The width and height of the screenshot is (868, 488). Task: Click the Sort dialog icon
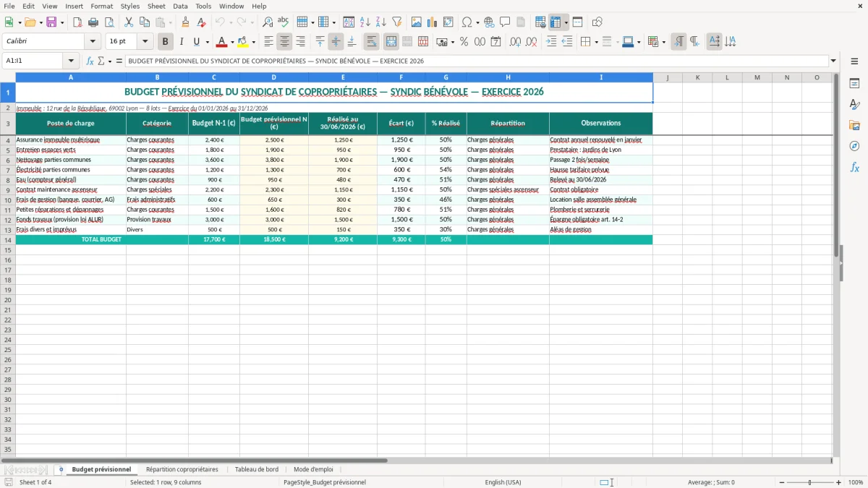pos(349,22)
